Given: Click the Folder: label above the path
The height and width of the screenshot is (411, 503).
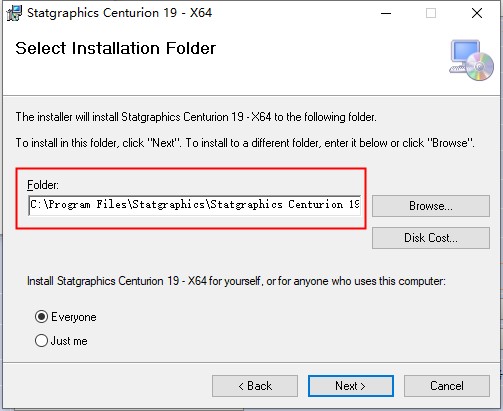Looking at the screenshot, I should point(43,185).
